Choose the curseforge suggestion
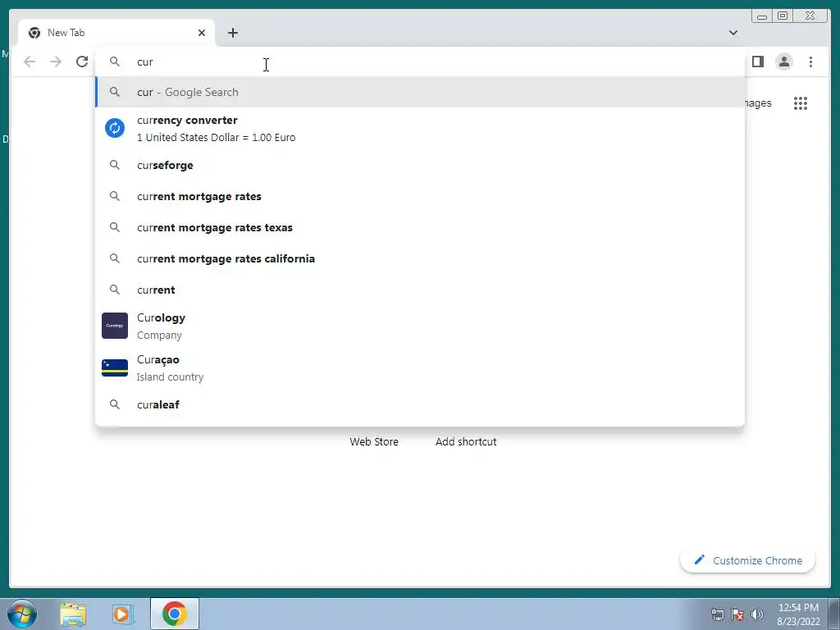This screenshot has height=630, width=840. point(420,165)
